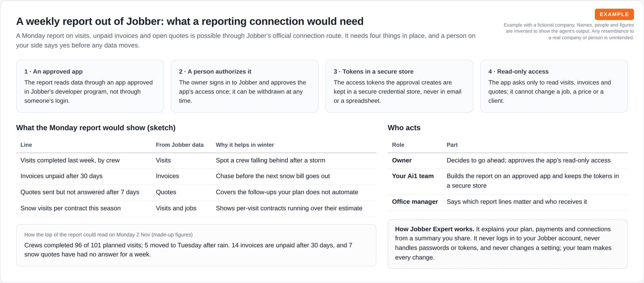Select row 'Visits completed last week, by crew'
The image size is (644, 283).
point(196,160)
